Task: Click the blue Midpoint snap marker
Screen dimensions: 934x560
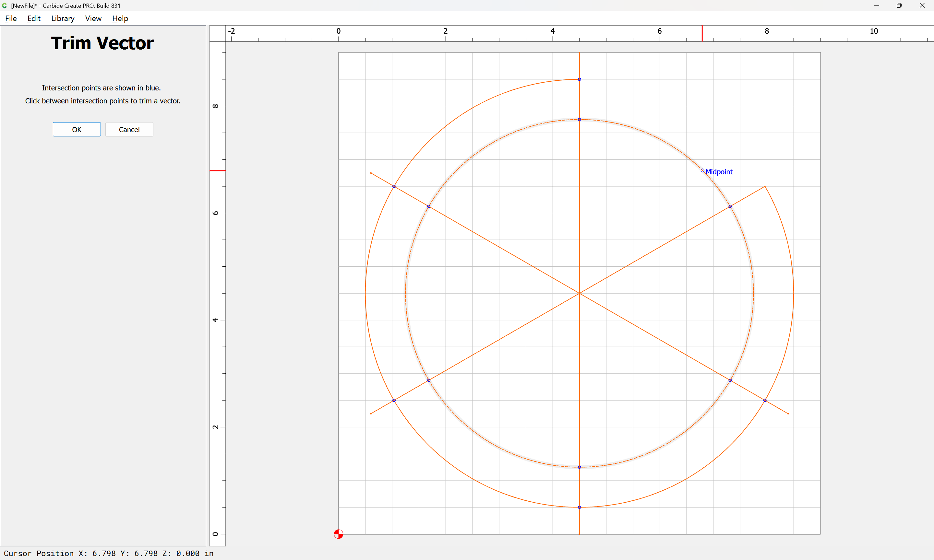Action: tap(702, 170)
